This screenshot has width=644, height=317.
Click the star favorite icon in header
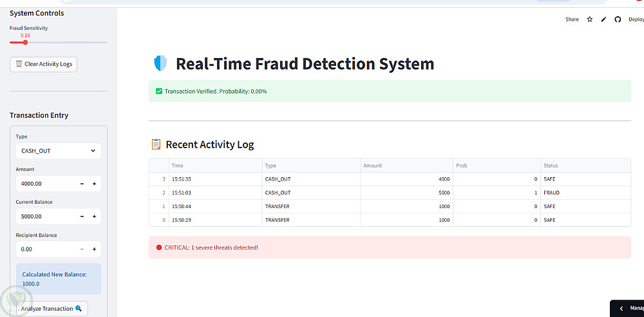point(590,19)
